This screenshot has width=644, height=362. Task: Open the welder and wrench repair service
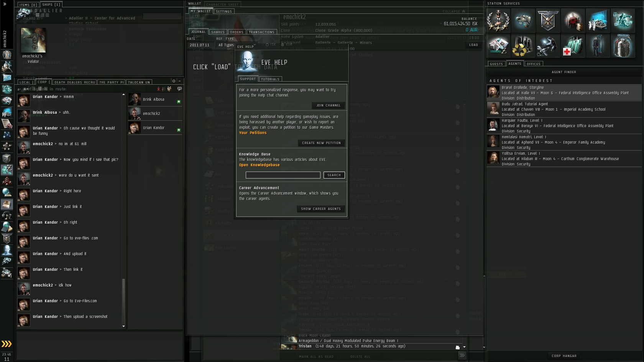548,46
